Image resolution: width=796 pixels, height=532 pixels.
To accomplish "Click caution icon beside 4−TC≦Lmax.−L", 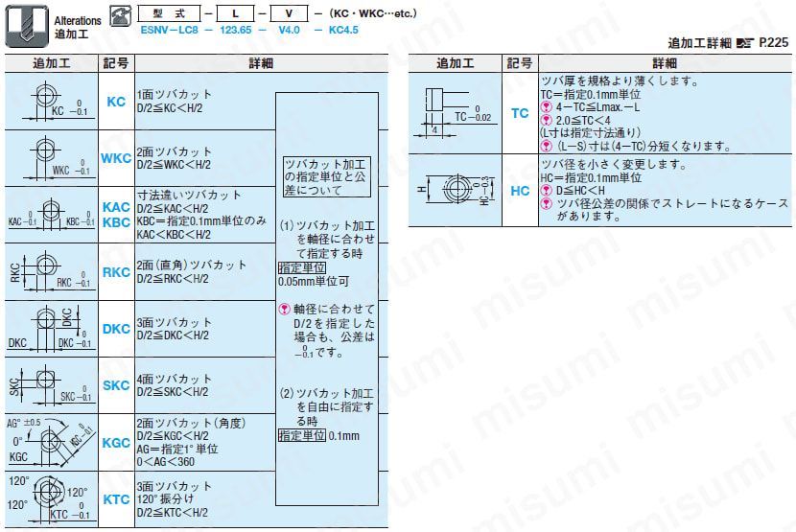I will click(547, 107).
